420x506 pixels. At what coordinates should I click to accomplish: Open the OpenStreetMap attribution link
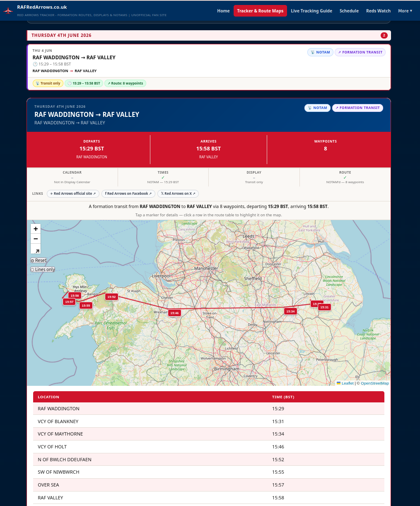click(x=375, y=383)
